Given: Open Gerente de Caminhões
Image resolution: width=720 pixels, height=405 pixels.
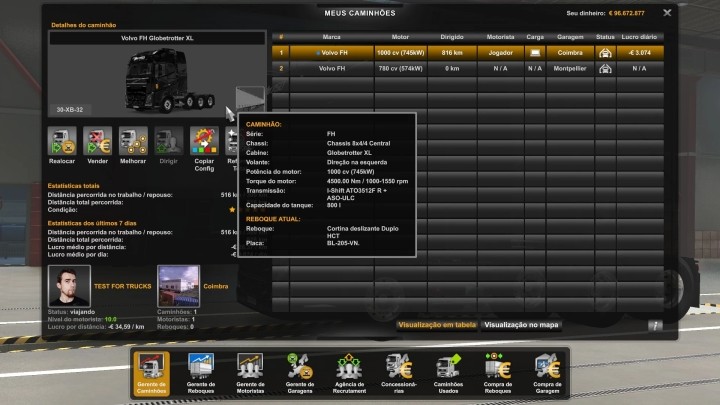Looking at the screenshot, I should [x=152, y=373].
